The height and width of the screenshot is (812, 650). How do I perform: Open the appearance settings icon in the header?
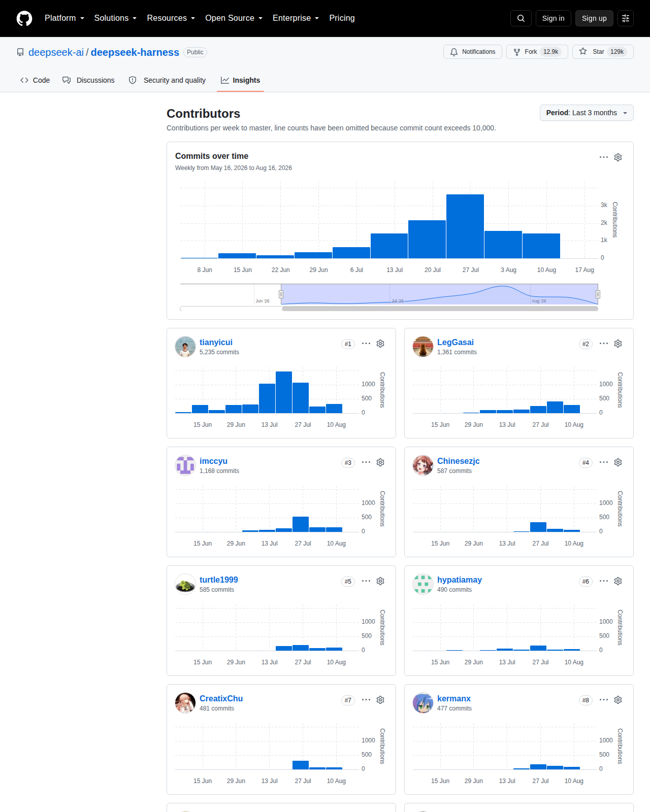pos(626,18)
